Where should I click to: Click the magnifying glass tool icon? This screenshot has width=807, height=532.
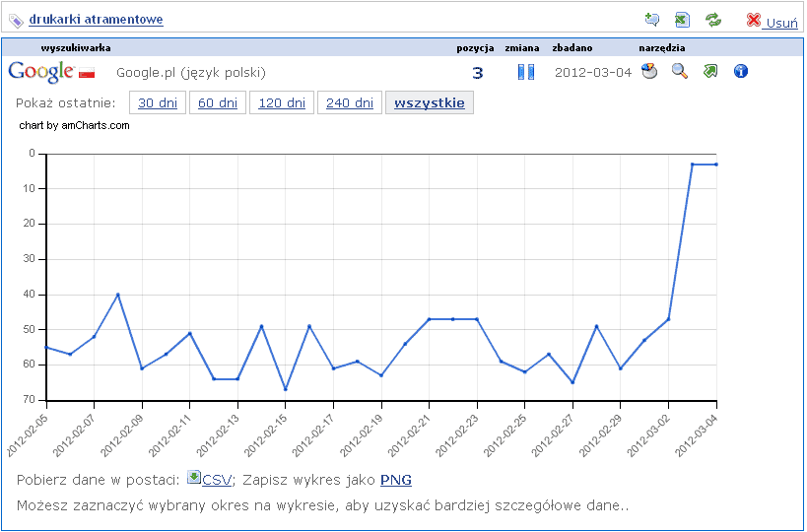tap(679, 71)
